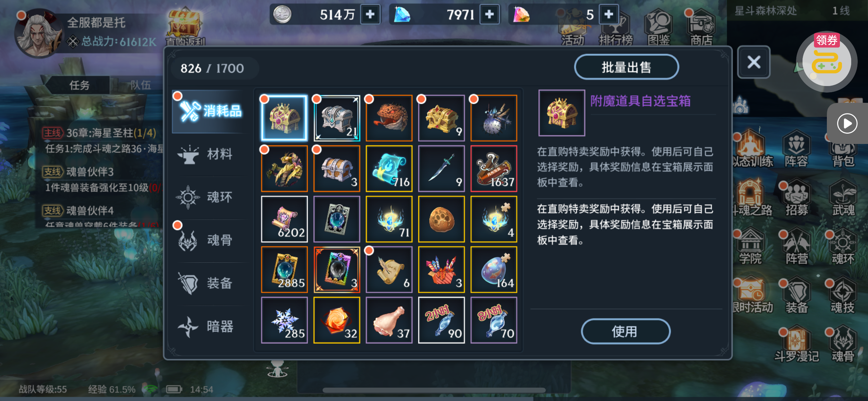Switch to the 队伍 team tab

141,85
